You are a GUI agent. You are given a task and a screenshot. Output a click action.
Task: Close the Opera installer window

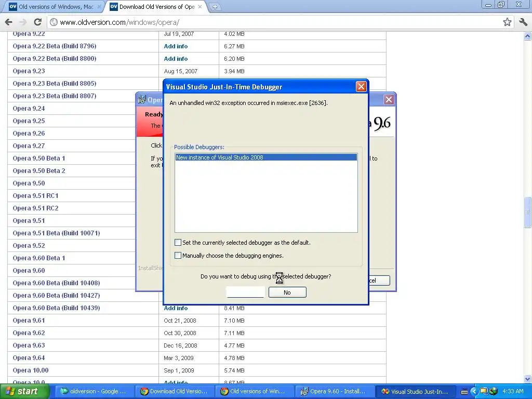coord(389,99)
